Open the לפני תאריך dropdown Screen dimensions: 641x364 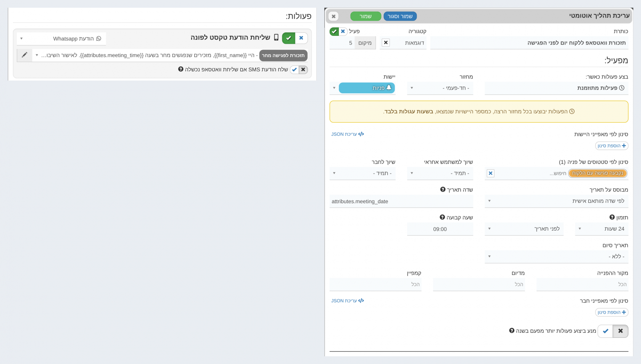524,229
